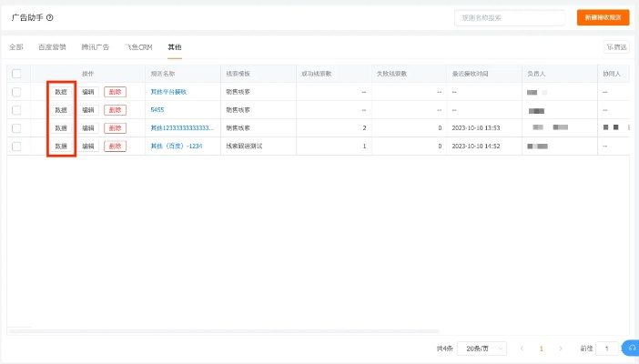The width and height of the screenshot is (639, 364).
Task: Click 删除 for rule 5455
Action: click(x=116, y=110)
